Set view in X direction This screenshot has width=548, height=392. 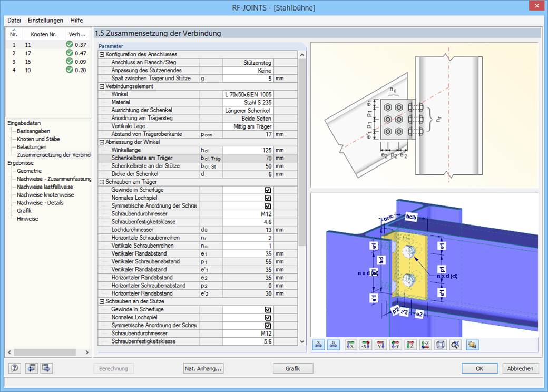click(350, 345)
